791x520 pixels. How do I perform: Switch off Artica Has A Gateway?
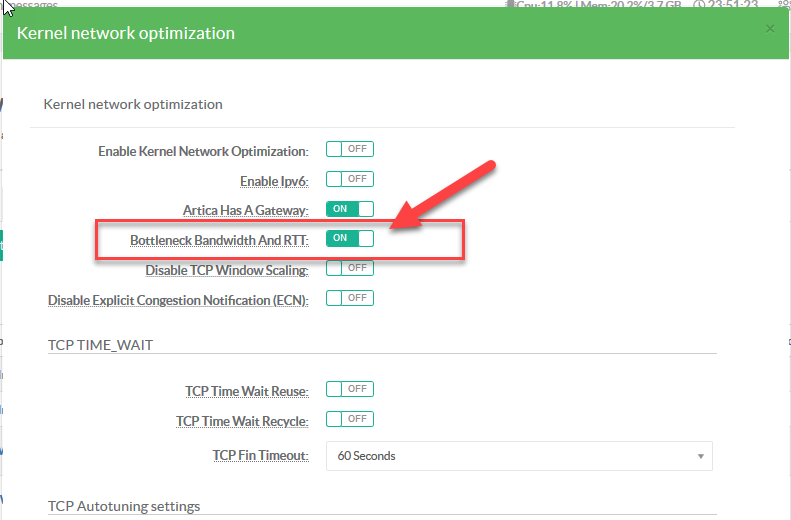click(x=349, y=209)
